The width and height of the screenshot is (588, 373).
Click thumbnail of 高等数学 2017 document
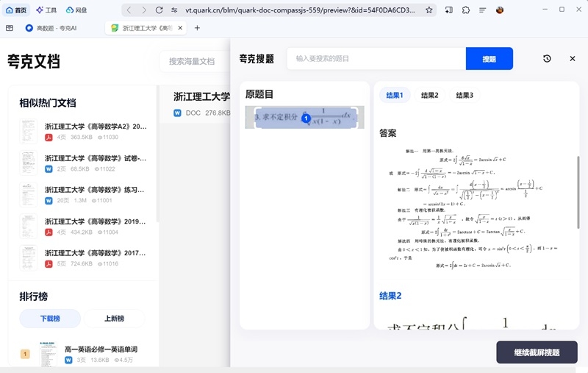click(x=29, y=257)
